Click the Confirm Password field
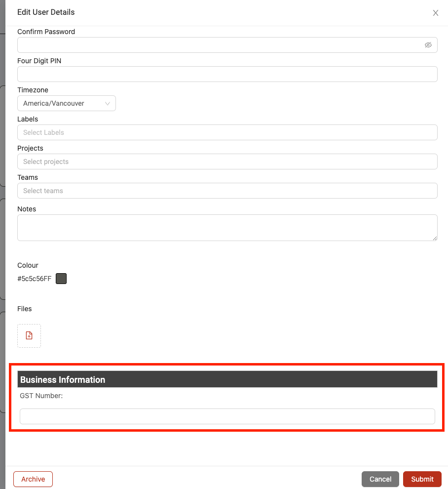Image resolution: width=448 pixels, height=489 pixels. click(x=227, y=45)
